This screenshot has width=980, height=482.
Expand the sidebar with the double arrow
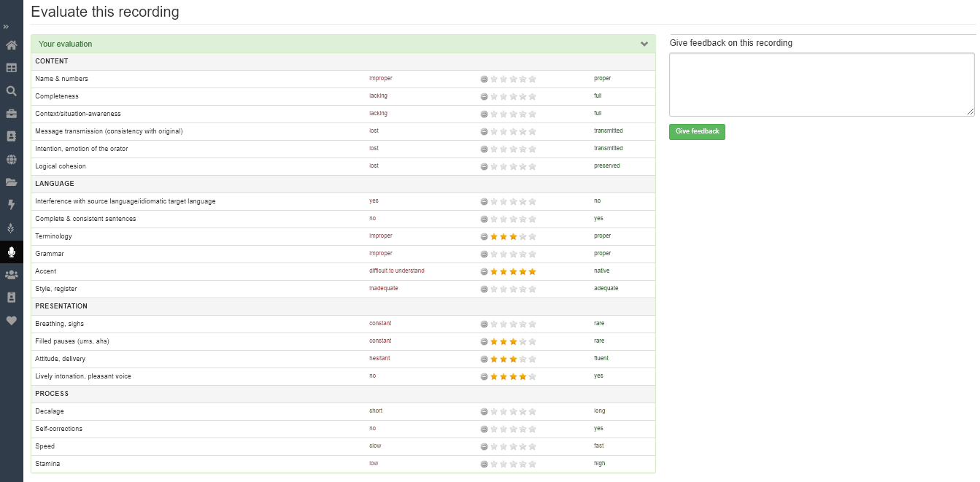[x=6, y=27]
